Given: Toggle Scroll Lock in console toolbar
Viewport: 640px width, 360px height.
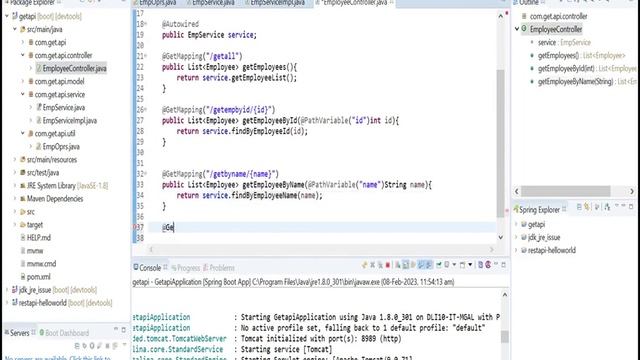Looking at the screenshot, I should click(405, 265).
